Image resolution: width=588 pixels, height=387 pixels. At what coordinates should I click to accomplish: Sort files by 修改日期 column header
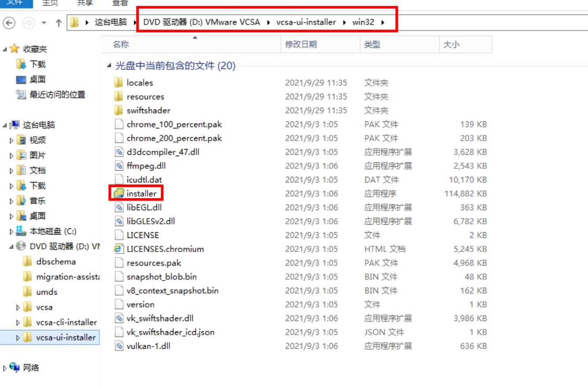pyautogui.click(x=301, y=44)
